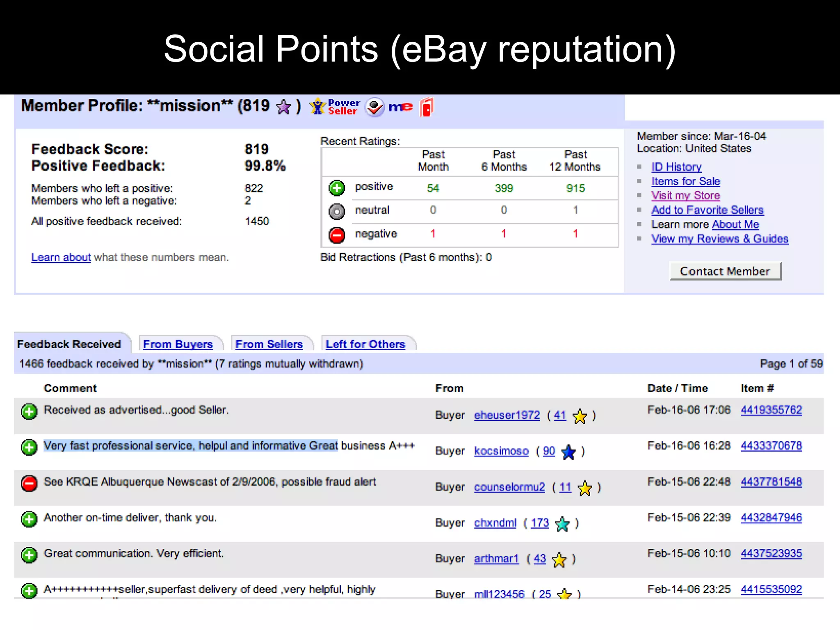
Task: Click the 'Feb-15-06 22:48' date entry
Action: (x=689, y=482)
